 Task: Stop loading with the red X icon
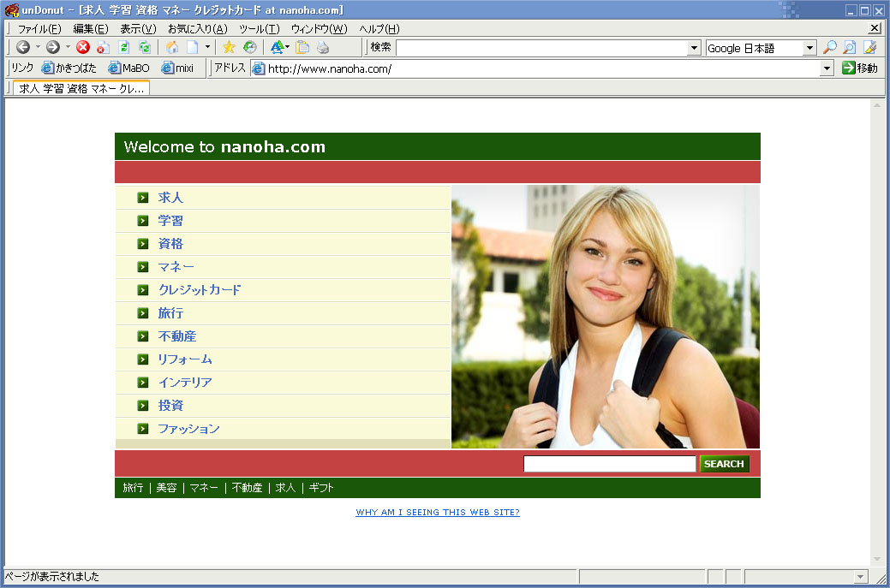click(83, 48)
